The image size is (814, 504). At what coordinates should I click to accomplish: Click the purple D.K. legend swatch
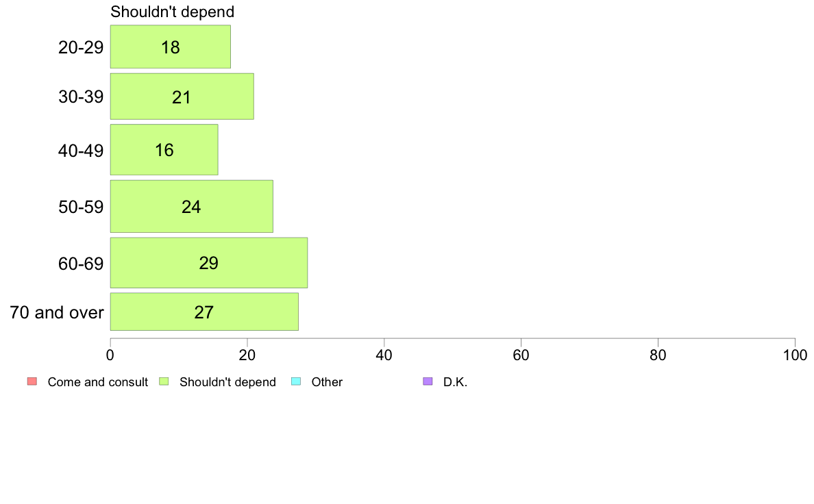(x=428, y=381)
